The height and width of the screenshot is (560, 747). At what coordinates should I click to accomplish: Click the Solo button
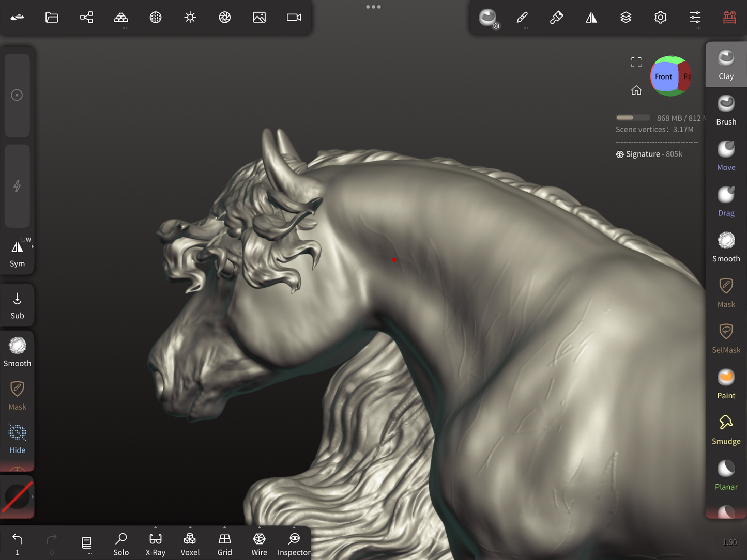click(x=121, y=544)
